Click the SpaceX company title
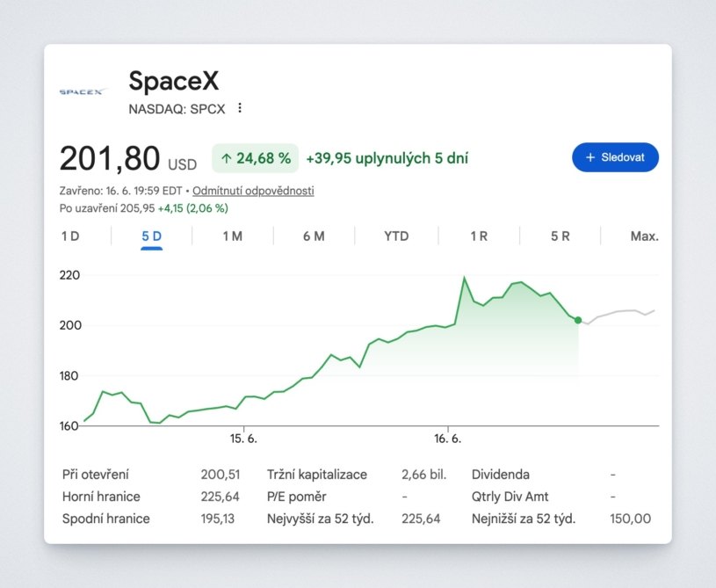Viewport: 716px width, 588px height. click(x=174, y=80)
